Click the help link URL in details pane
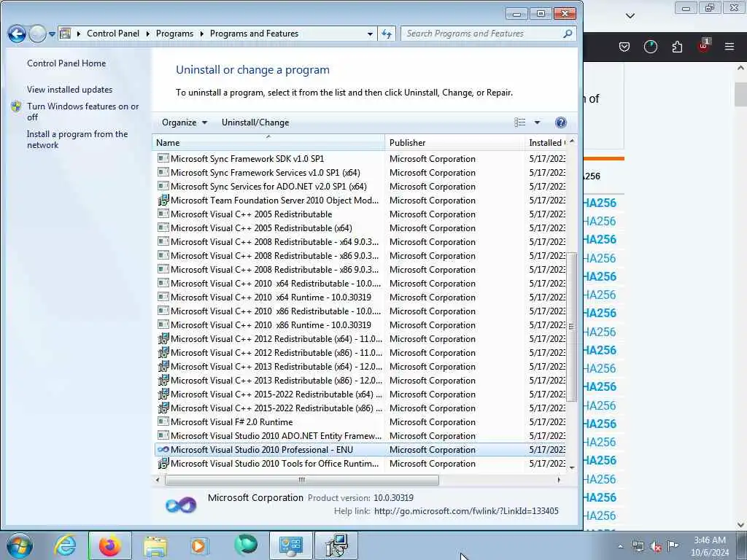 466,511
